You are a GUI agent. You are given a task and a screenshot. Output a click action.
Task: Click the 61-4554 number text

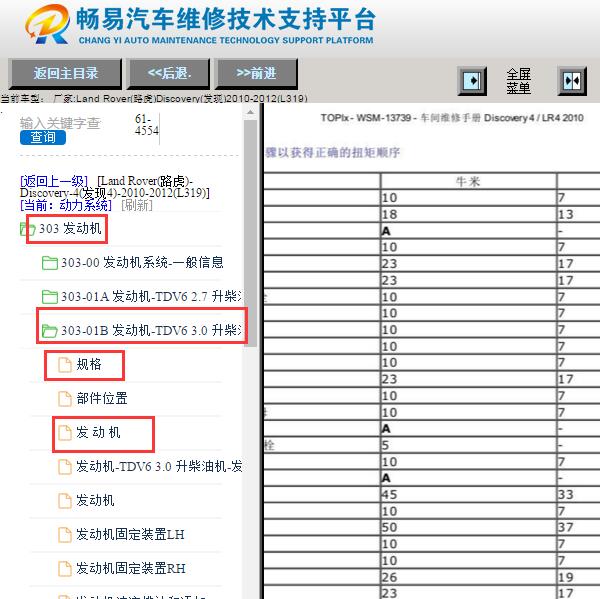click(147, 125)
